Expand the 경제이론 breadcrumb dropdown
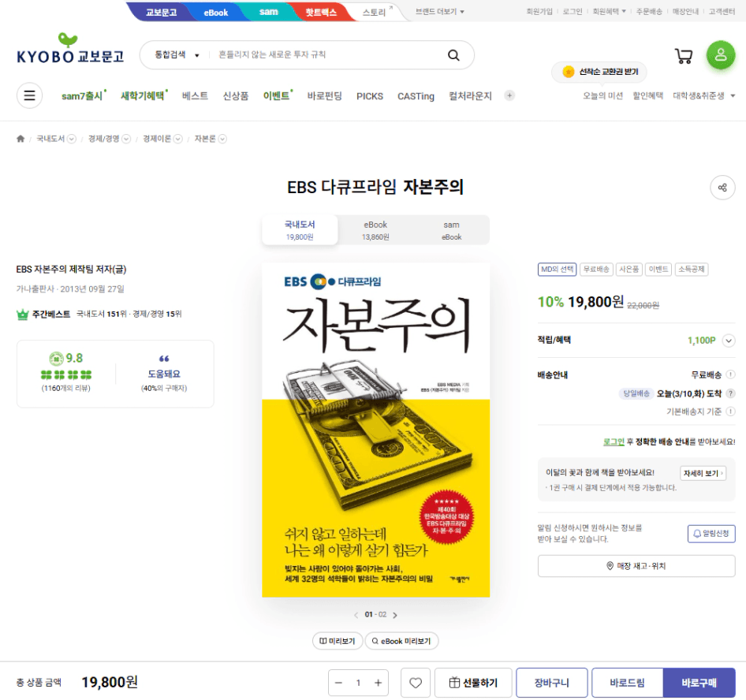746x700 pixels. tap(177, 139)
